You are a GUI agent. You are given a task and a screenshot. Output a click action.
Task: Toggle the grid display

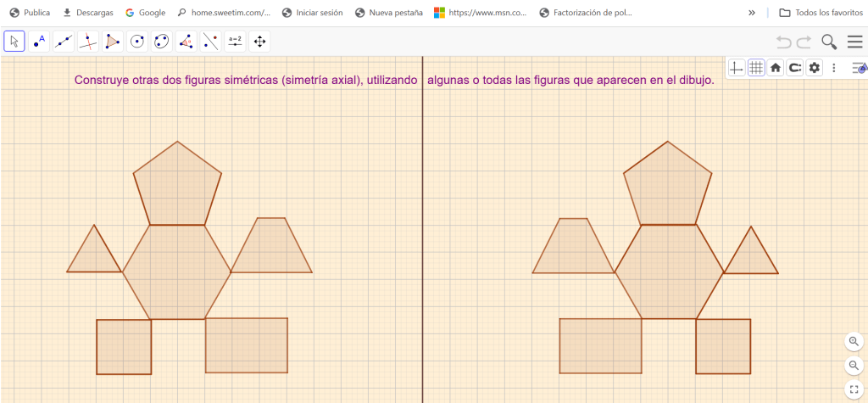756,68
